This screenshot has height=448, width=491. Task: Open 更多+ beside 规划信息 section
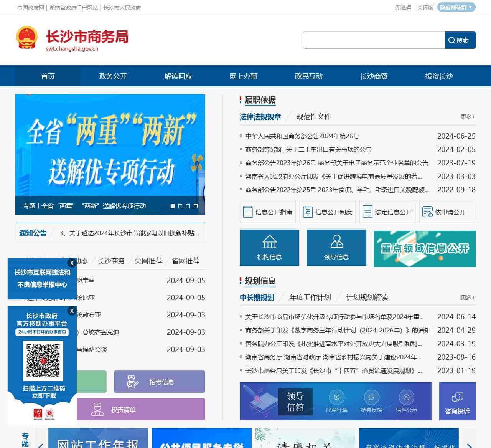tap(468, 298)
